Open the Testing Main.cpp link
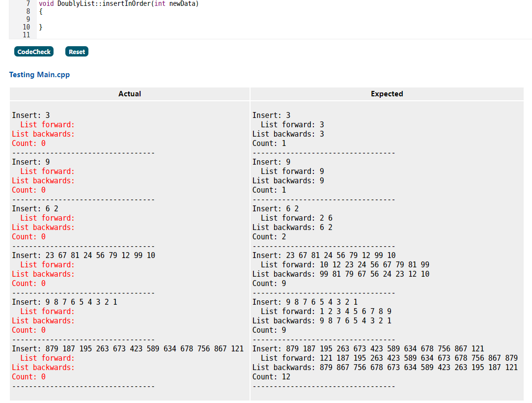Image resolution: width=532 pixels, height=403 pixels. 39,75
